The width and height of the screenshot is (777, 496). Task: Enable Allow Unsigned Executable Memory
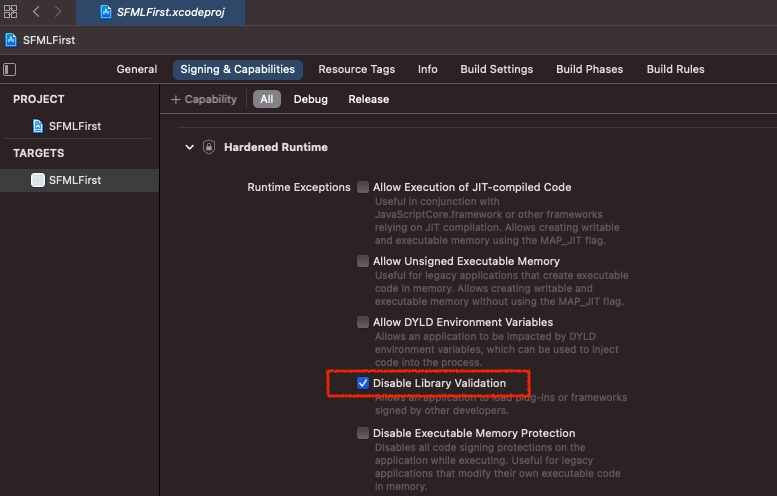(x=363, y=261)
